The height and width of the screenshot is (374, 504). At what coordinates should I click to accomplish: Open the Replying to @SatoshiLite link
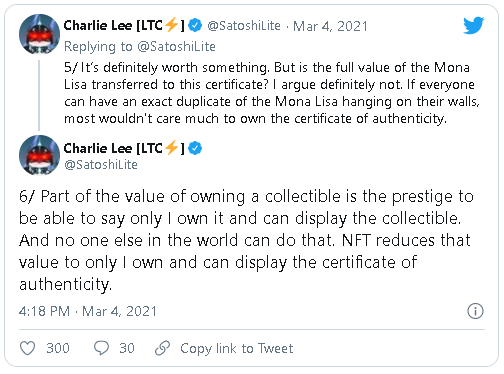pos(140,46)
